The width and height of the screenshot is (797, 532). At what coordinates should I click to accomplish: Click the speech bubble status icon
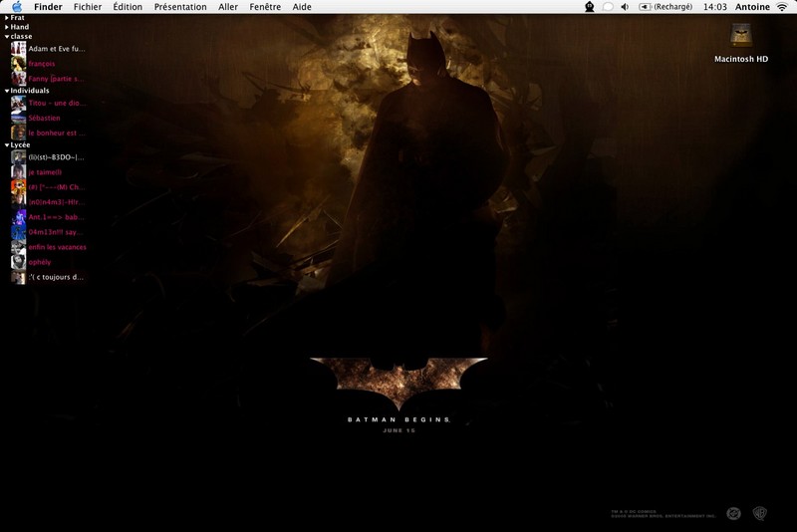pos(608,7)
